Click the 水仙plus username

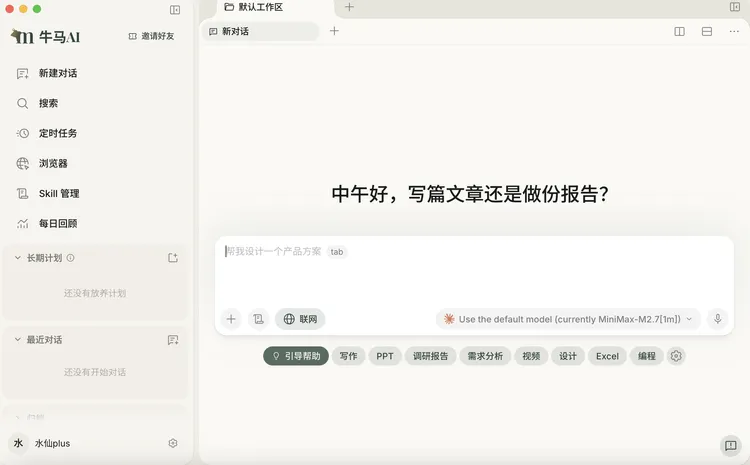pyautogui.click(x=53, y=443)
